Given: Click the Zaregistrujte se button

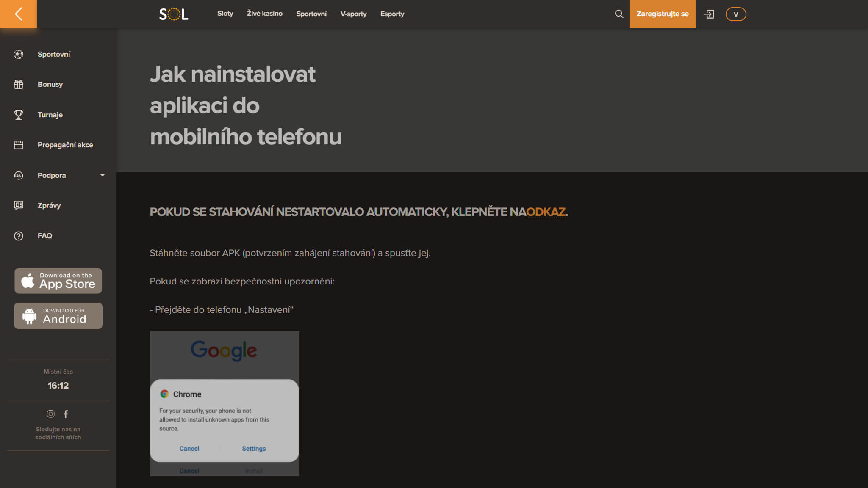Looking at the screenshot, I should click(x=663, y=14).
